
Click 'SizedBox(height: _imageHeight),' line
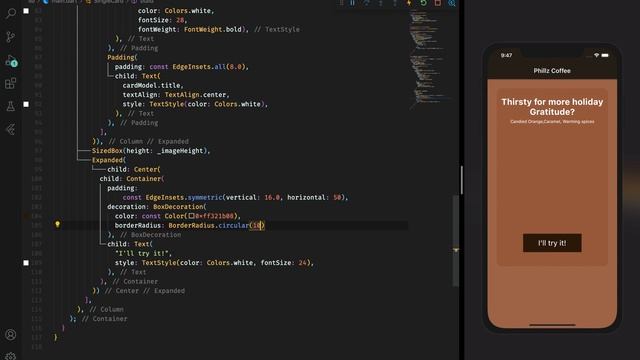151,151
